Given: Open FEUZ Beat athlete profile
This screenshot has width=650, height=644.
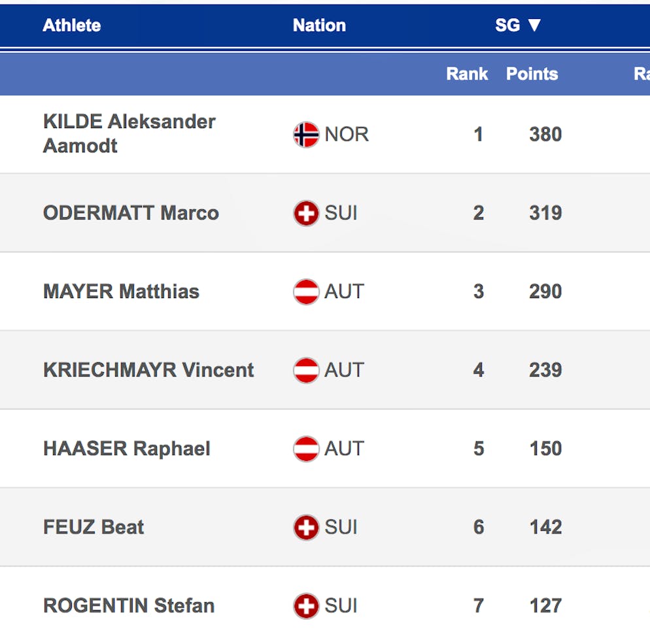Looking at the screenshot, I should coord(94,527).
